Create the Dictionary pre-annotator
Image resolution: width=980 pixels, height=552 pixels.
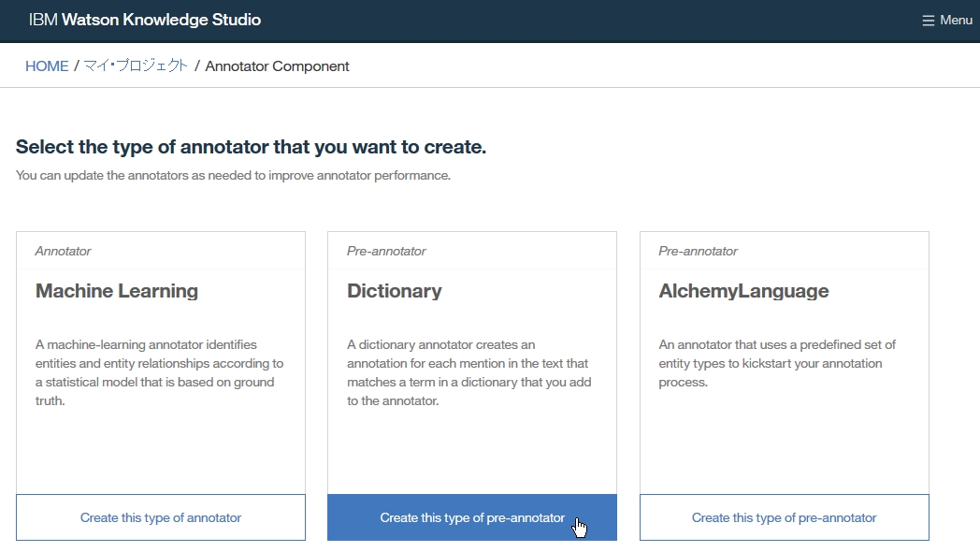(472, 517)
